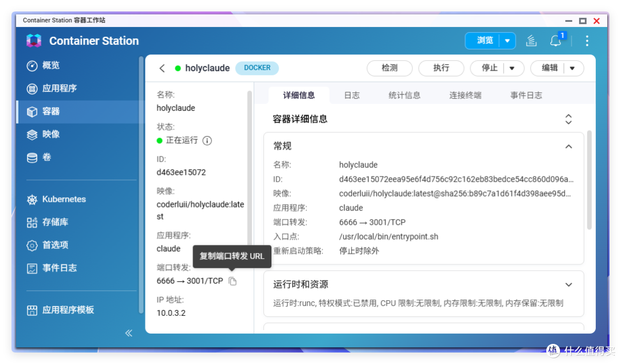
Task: Go back with the left arrow
Action: point(162,68)
